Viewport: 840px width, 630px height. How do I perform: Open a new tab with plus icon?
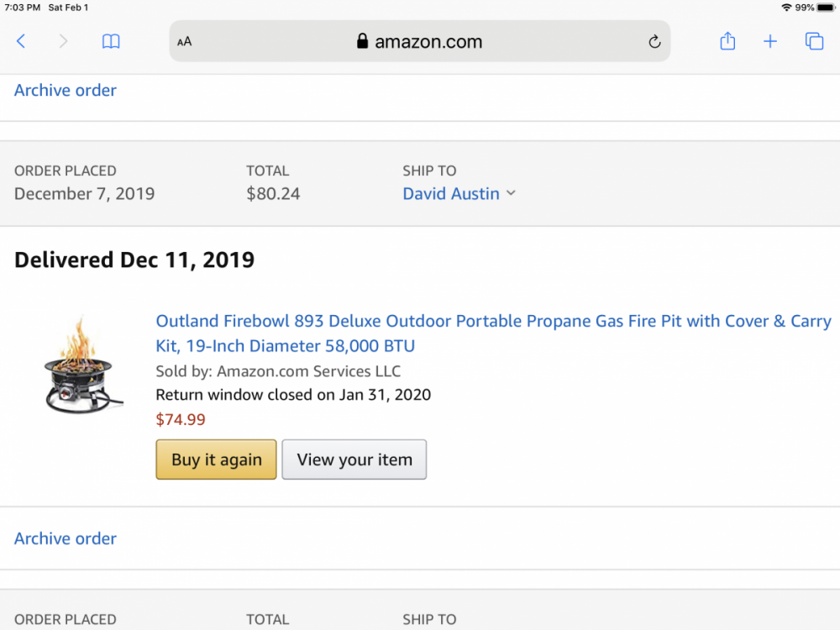click(x=769, y=41)
